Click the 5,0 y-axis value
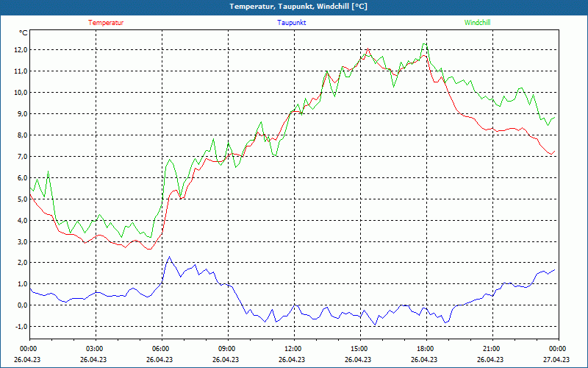This screenshot has width=588, height=368. pyautogui.click(x=23, y=199)
